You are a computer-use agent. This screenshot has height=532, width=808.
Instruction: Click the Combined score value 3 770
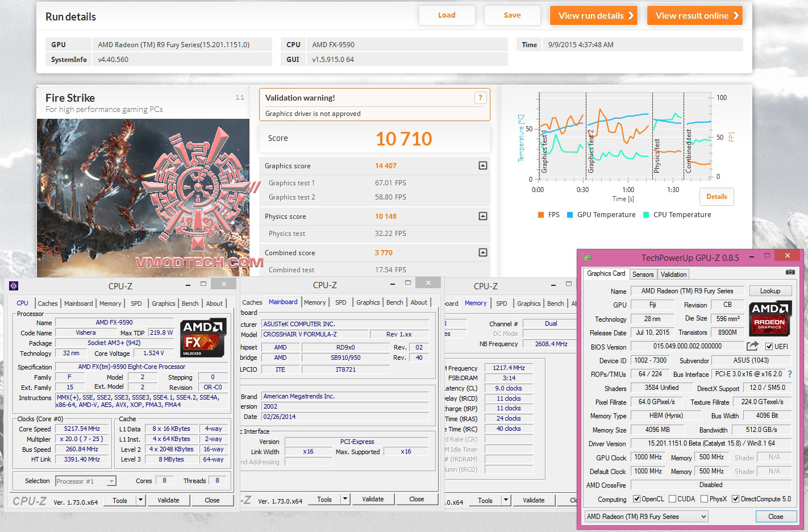(384, 253)
